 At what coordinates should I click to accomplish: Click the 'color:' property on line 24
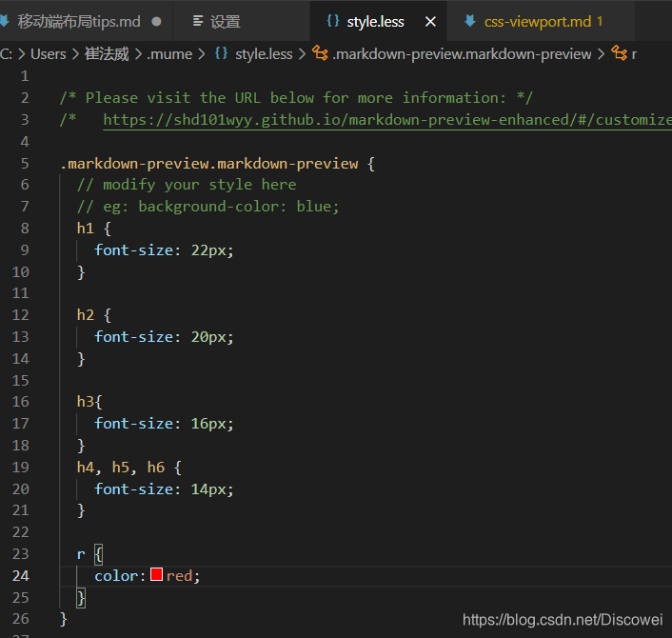(x=120, y=576)
